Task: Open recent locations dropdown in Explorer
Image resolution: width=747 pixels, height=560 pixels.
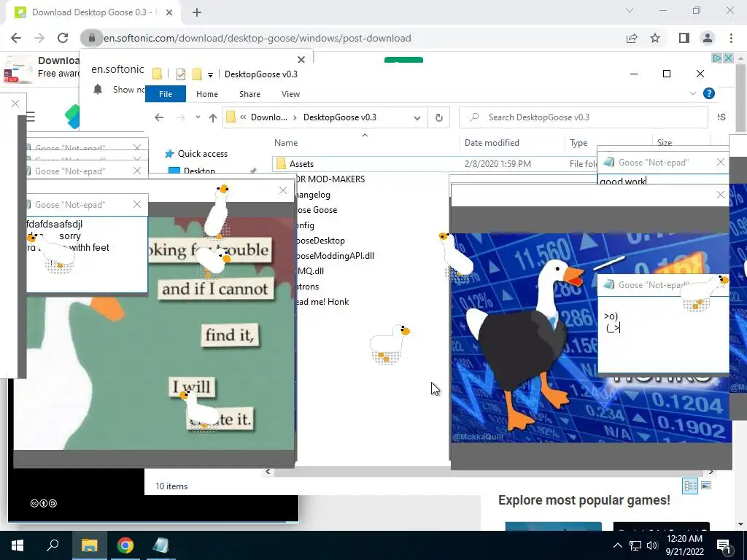Action: [x=198, y=117]
